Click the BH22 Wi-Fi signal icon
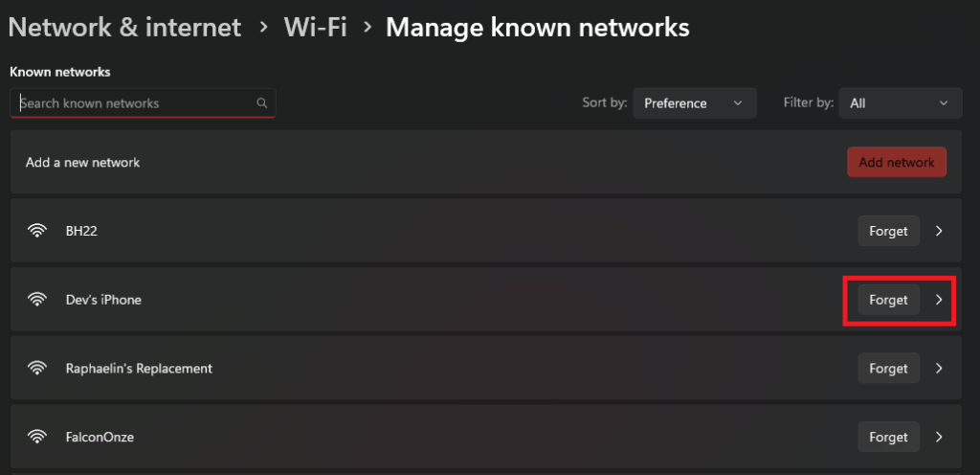The image size is (980, 475). pyautogui.click(x=37, y=231)
